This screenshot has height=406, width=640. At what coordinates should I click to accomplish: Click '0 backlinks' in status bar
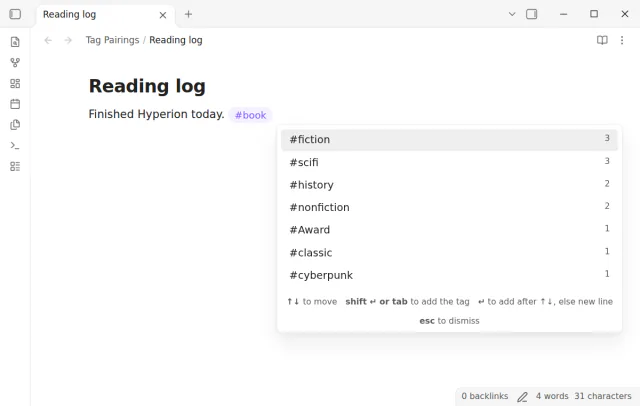(x=484, y=396)
